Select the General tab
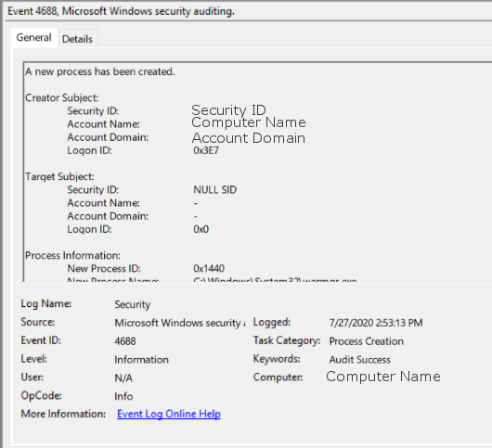Screen dimensions: 492x448 34,37
